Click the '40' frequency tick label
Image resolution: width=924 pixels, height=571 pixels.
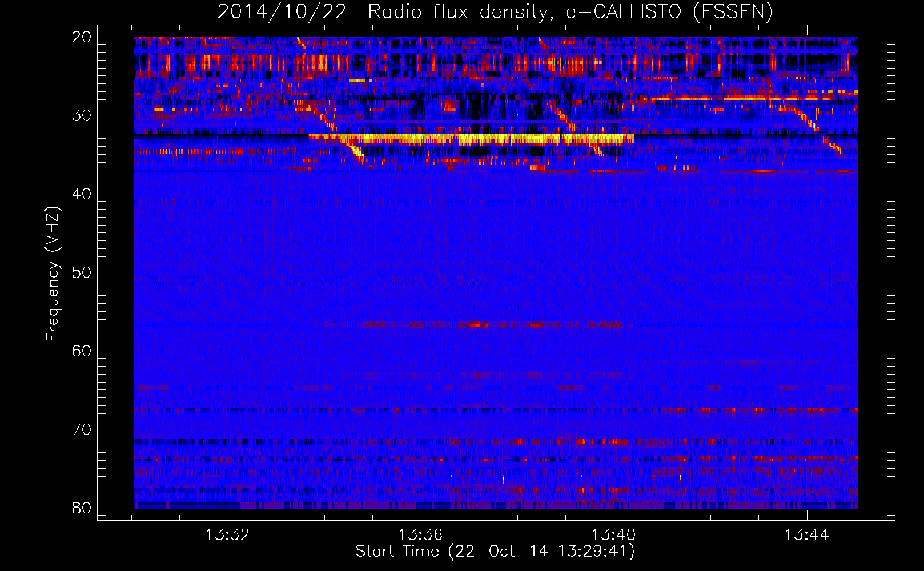[x=82, y=194]
